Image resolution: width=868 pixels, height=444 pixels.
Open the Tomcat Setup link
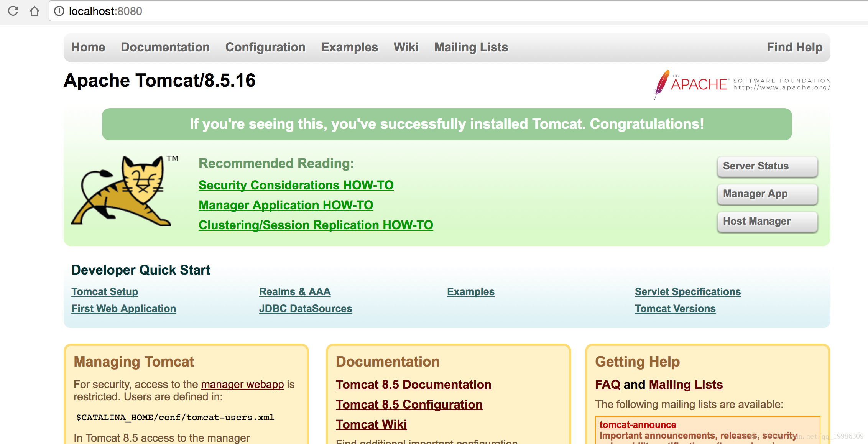click(x=105, y=292)
